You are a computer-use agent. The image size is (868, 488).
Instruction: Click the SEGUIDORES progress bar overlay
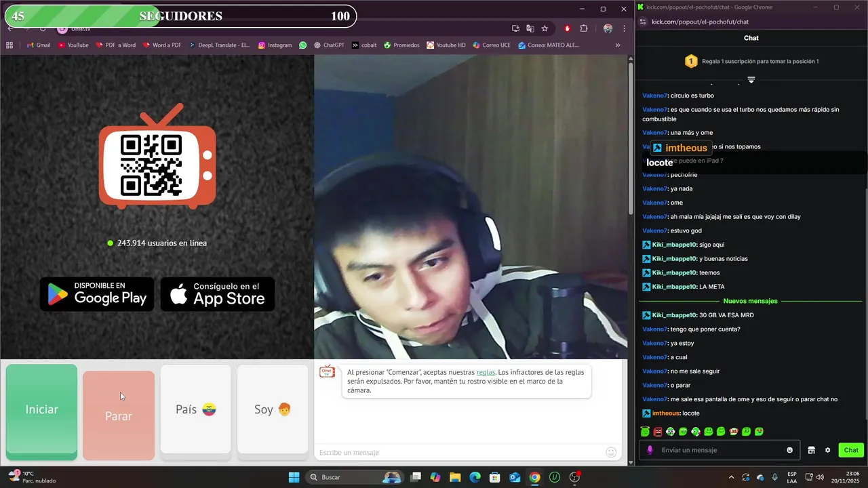[x=180, y=16]
